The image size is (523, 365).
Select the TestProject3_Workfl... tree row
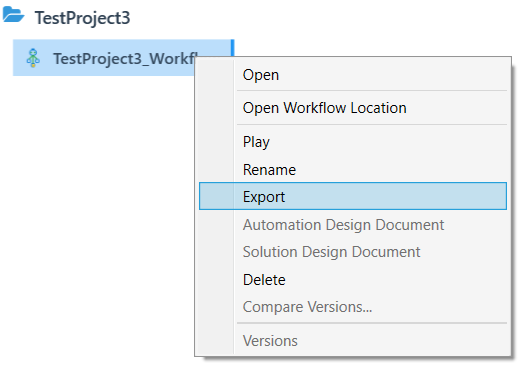[x=123, y=58]
